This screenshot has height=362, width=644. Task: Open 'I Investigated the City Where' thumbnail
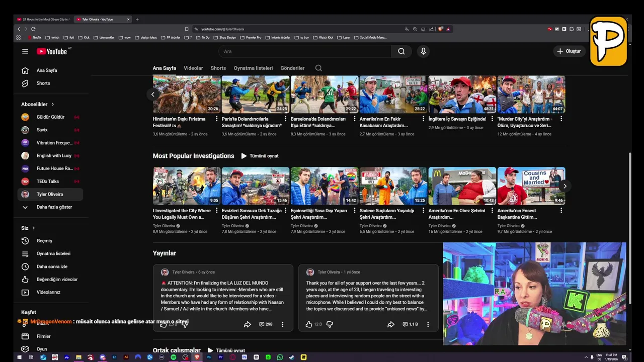point(187,186)
